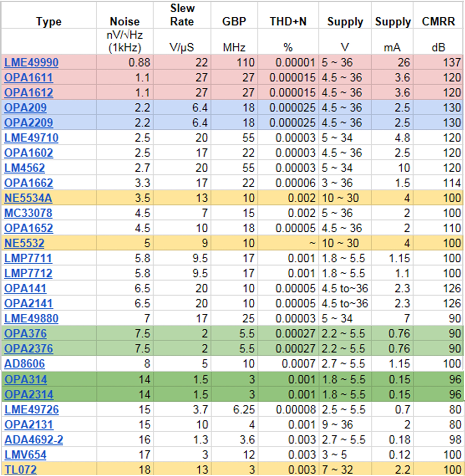Viewport: 465px width, 476px height.
Task: Open the LM4562 link
Action: 25,168
